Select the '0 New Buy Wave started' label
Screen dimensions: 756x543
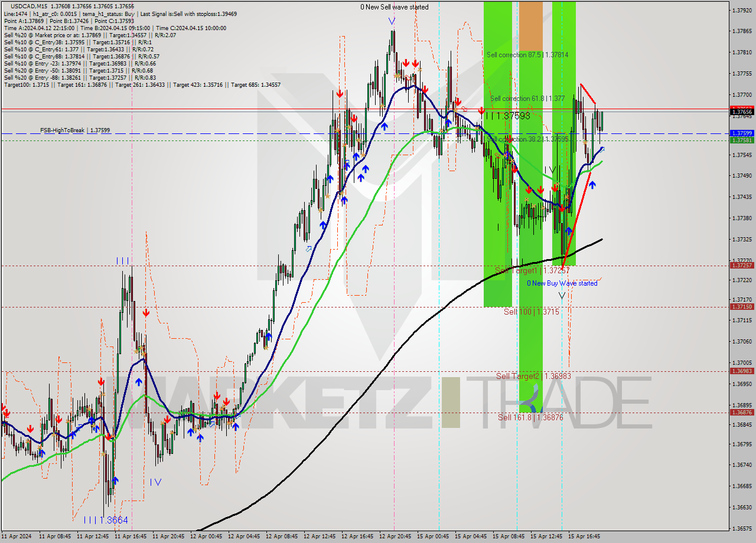562,283
